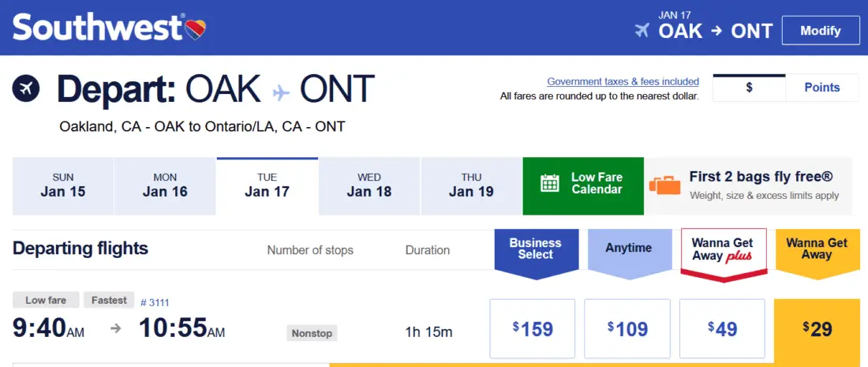Click the round airplane icon beside Depart
This screenshot has width=868, height=367.
point(26,88)
